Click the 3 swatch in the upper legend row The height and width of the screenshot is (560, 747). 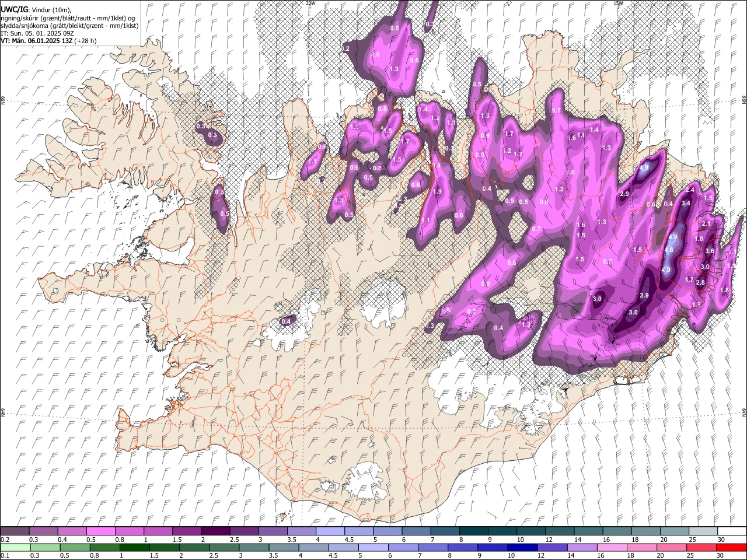(x=272, y=531)
